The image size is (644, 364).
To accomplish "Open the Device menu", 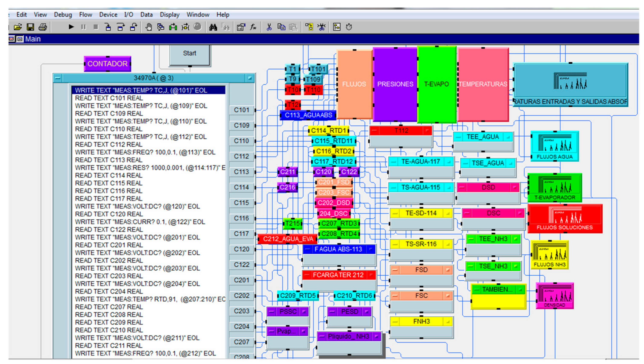I will 108,15.
